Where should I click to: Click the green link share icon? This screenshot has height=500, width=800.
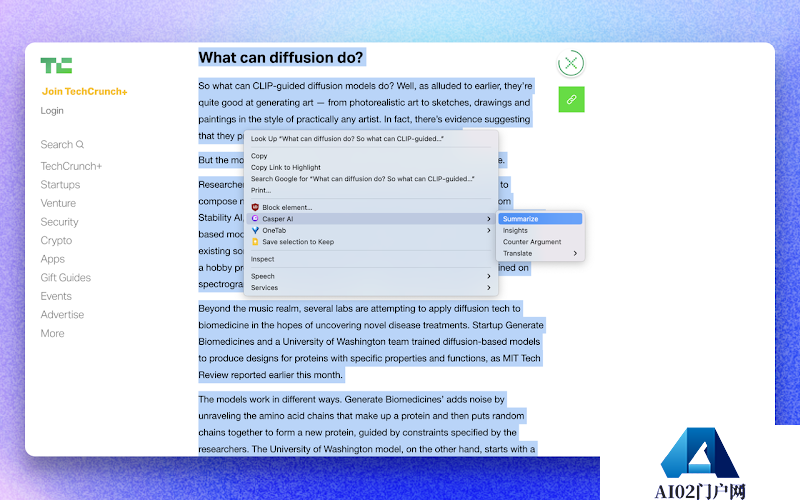[x=571, y=99]
